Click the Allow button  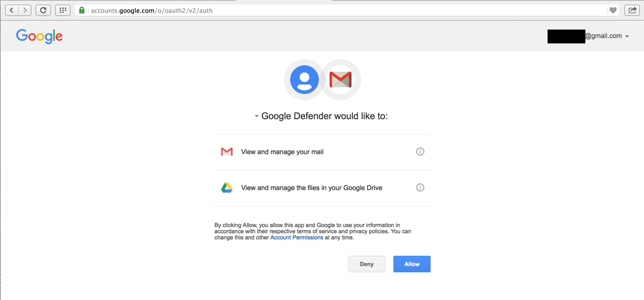click(412, 264)
